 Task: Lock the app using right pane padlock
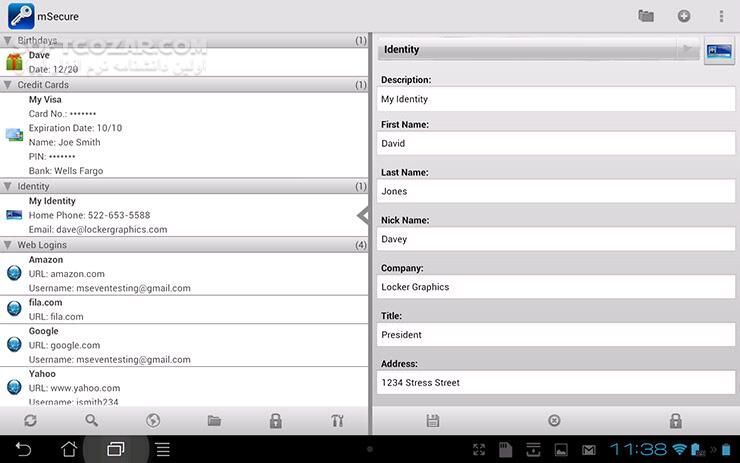676,421
